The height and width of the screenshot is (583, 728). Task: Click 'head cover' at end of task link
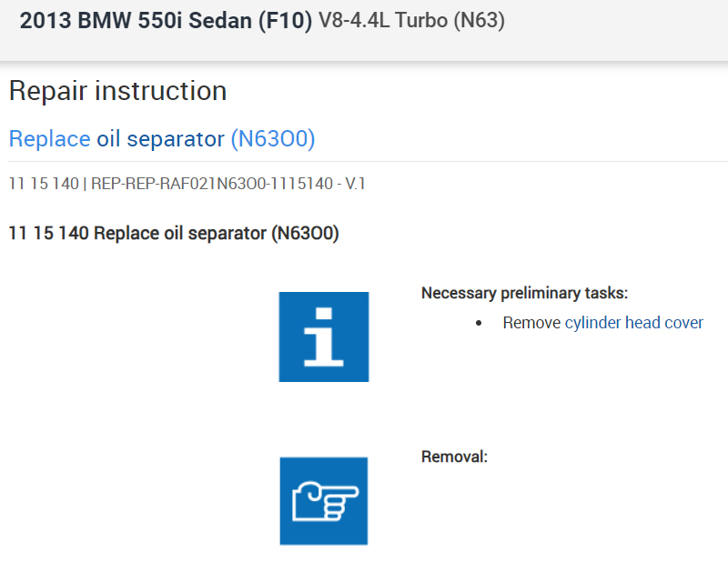pyautogui.click(x=664, y=323)
